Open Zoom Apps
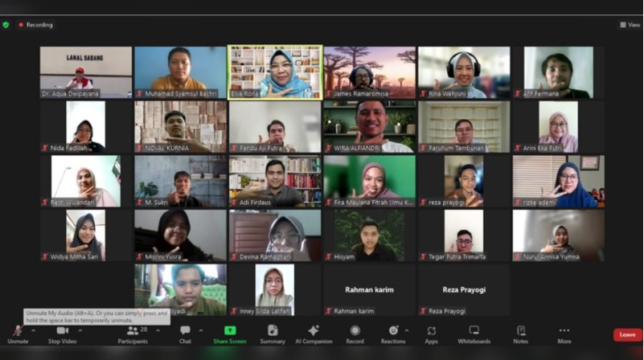This screenshot has width=644, height=360. [432, 333]
